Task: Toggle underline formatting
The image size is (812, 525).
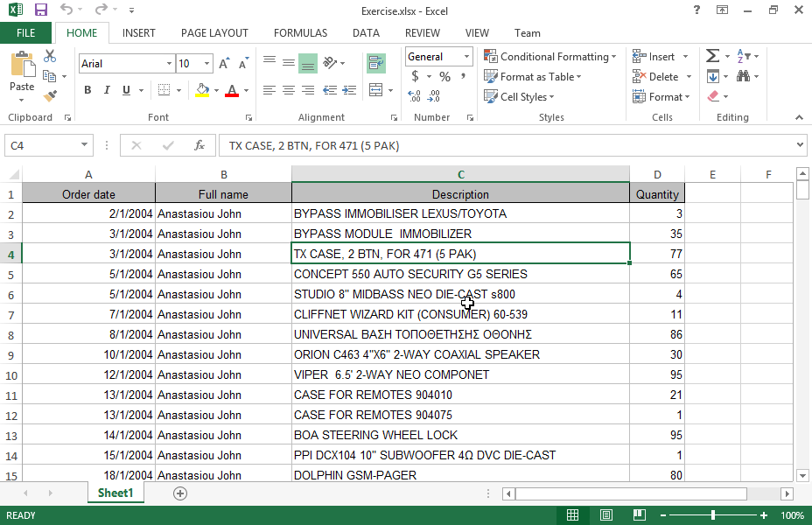Action: tap(126, 90)
